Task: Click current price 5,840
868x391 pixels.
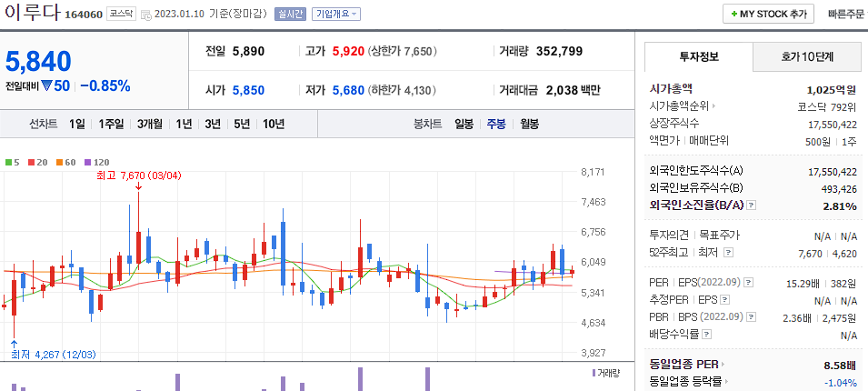Action: tap(39, 61)
